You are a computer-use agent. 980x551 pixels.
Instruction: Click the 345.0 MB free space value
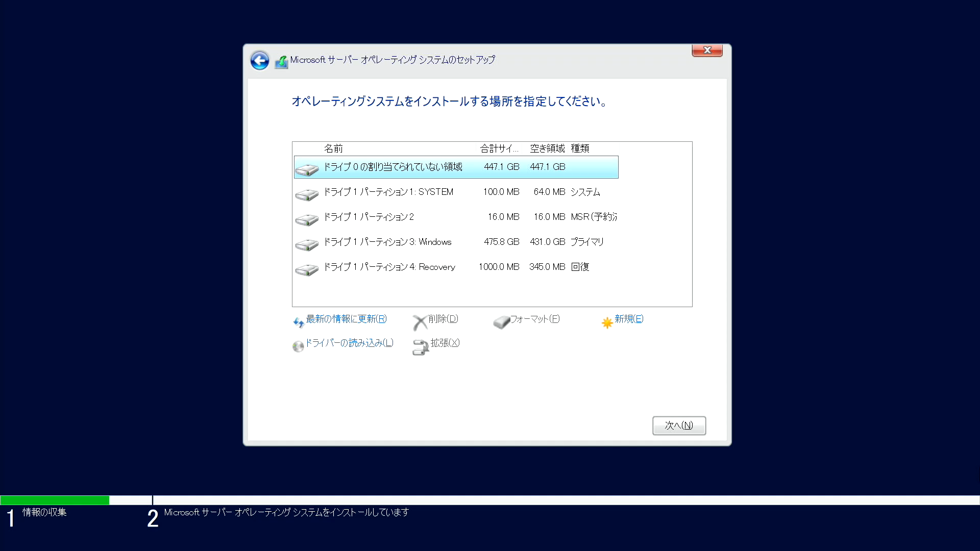[x=547, y=267]
